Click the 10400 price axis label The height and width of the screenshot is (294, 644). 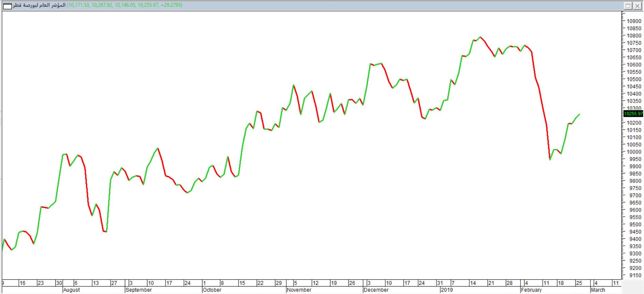634,94
